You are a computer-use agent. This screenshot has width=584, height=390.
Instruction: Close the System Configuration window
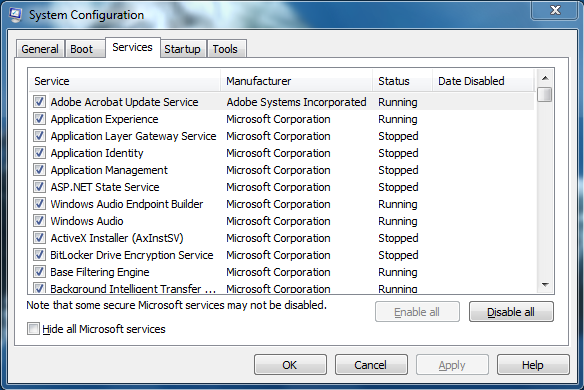555,10
